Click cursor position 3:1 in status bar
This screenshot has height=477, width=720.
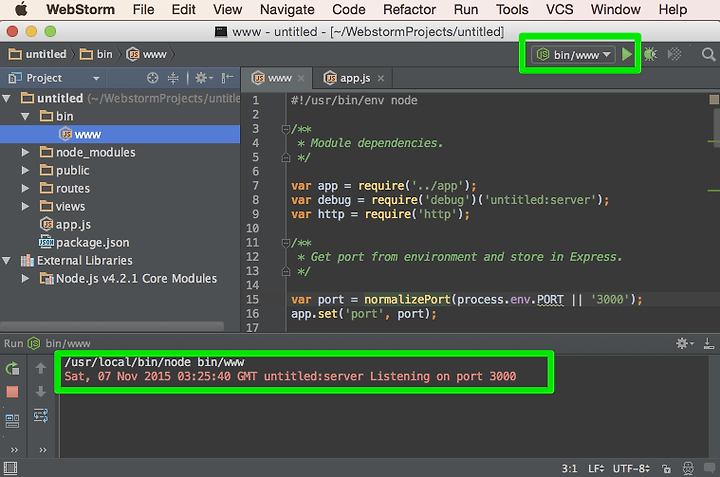[569, 469]
